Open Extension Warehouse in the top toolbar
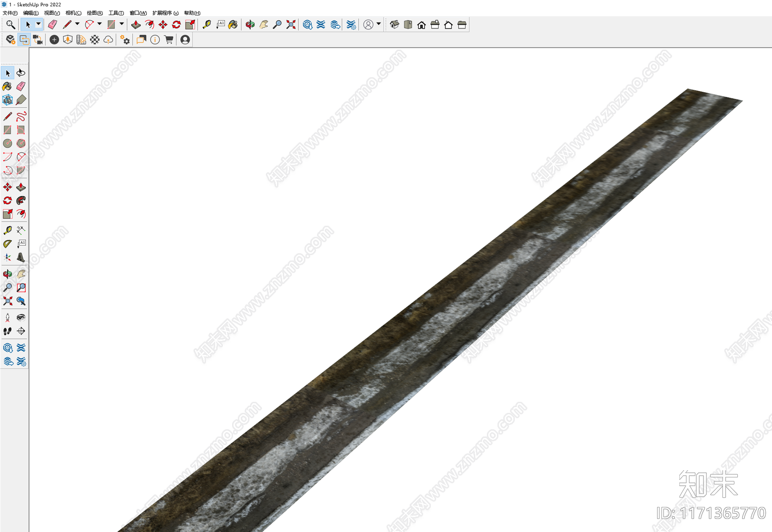The image size is (772, 532). 321,25
